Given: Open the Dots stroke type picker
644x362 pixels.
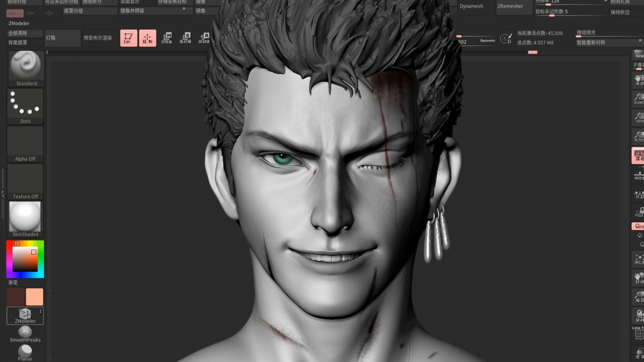Looking at the screenshot, I should coord(25,106).
